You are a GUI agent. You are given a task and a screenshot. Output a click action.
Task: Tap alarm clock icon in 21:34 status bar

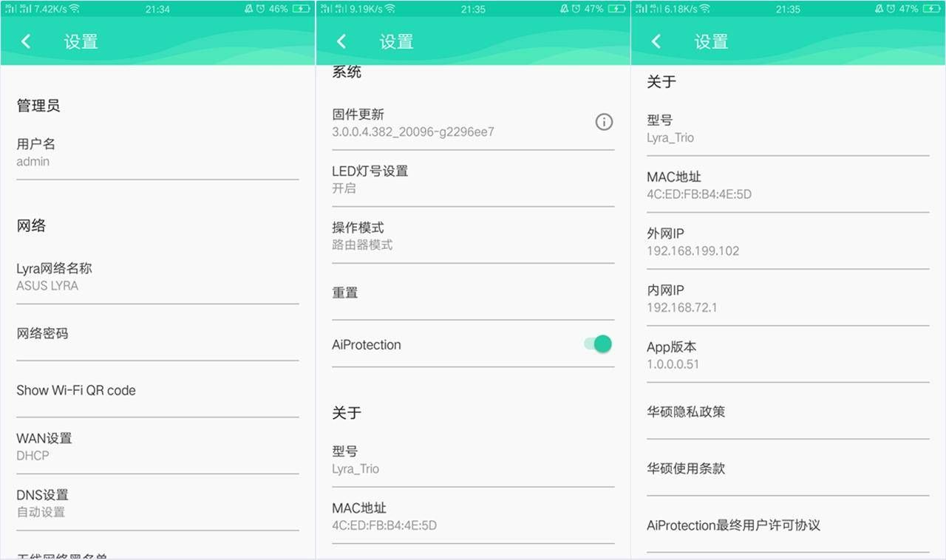(x=261, y=9)
